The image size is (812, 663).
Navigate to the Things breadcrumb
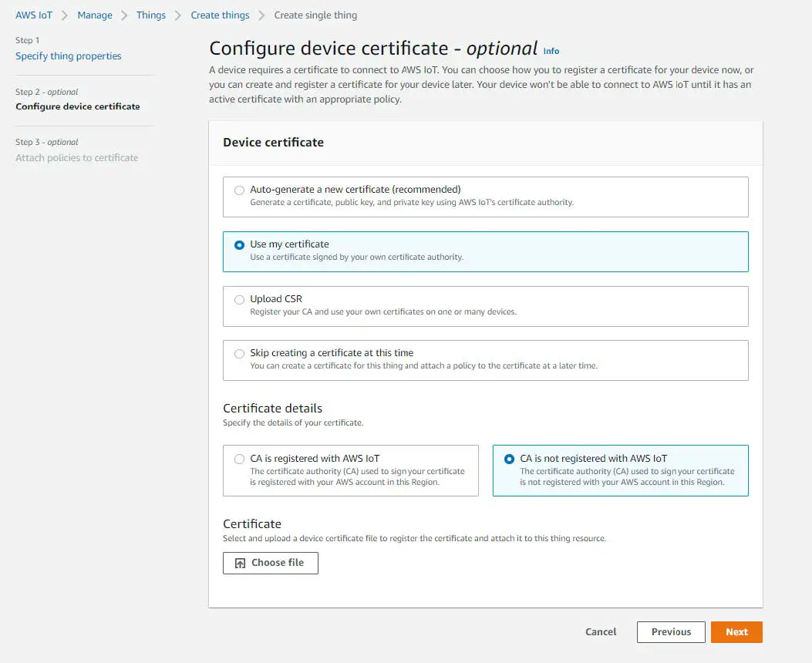[151, 15]
